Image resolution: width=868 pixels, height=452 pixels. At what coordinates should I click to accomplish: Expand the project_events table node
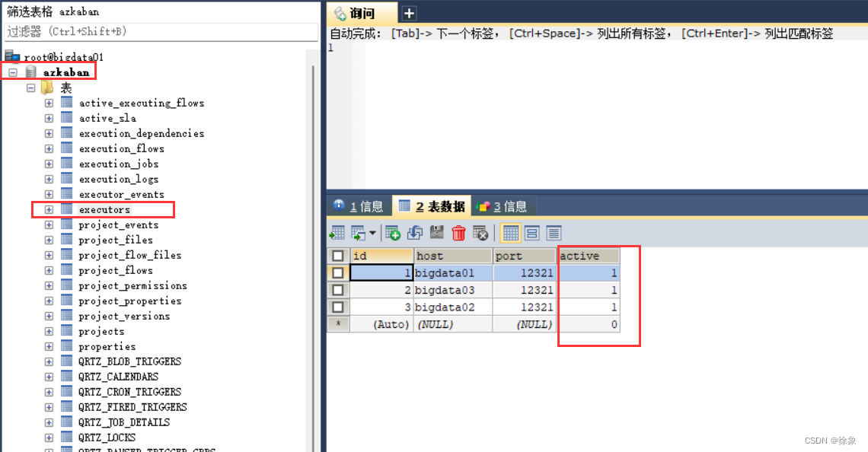click(x=49, y=225)
